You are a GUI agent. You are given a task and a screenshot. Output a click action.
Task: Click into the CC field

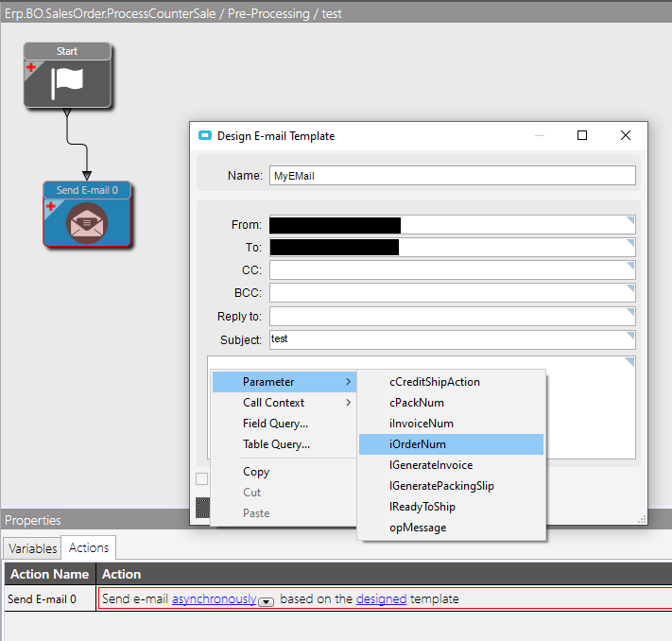pyautogui.click(x=452, y=270)
